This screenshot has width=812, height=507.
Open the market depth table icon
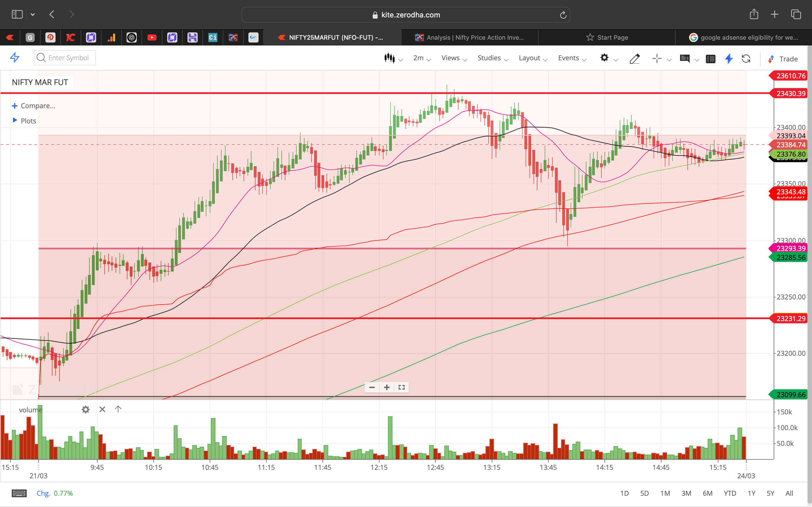click(x=711, y=59)
